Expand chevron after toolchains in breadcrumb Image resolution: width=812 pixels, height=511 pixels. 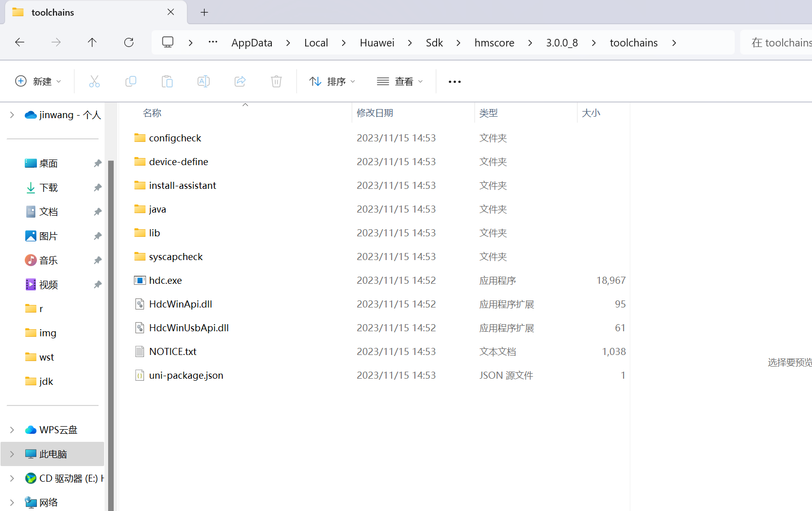pyautogui.click(x=674, y=43)
